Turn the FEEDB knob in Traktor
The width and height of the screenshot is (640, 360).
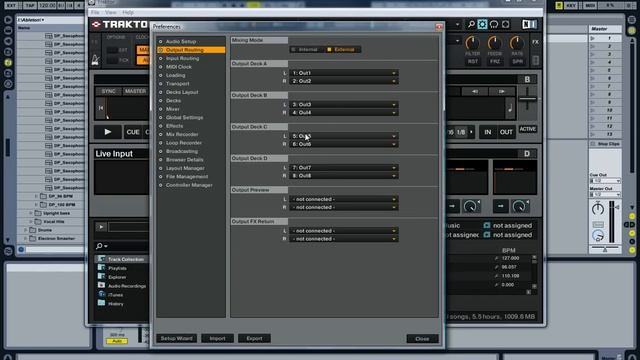click(x=495, y=43)
